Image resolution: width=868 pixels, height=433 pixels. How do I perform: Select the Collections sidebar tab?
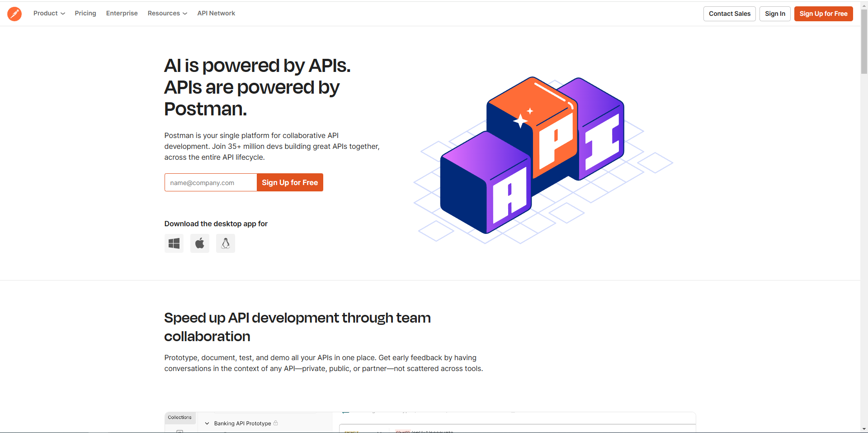(180, 417)
